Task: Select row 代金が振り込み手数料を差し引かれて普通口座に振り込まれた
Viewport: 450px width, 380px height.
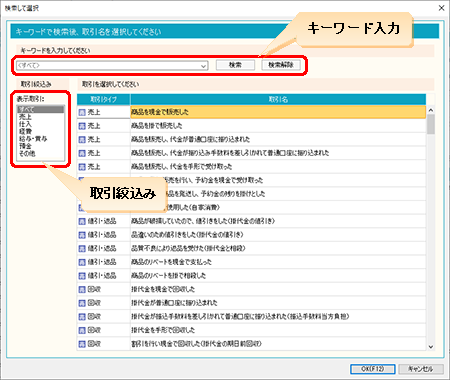Action: (x=252, y=153)
